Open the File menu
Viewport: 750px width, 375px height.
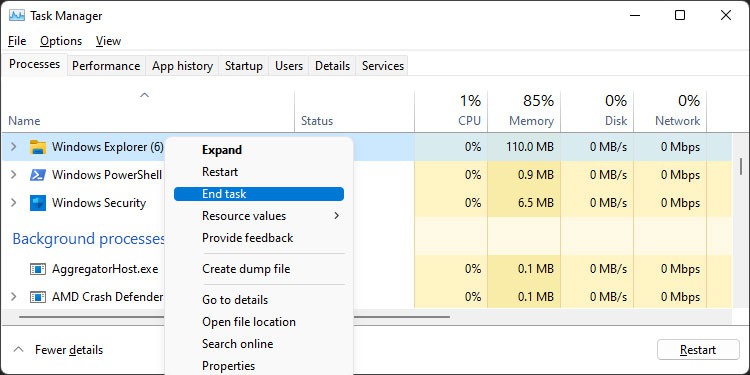click(17, 41)
